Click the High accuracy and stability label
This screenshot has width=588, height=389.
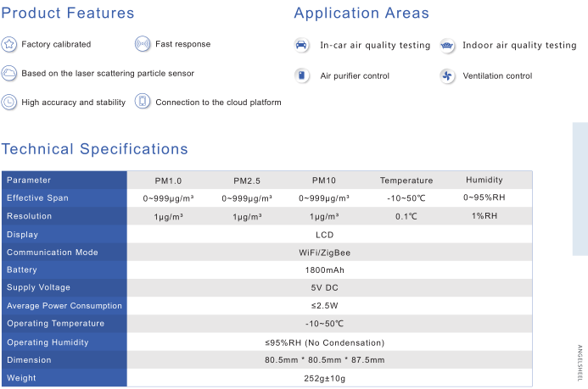tap(74, 103)
